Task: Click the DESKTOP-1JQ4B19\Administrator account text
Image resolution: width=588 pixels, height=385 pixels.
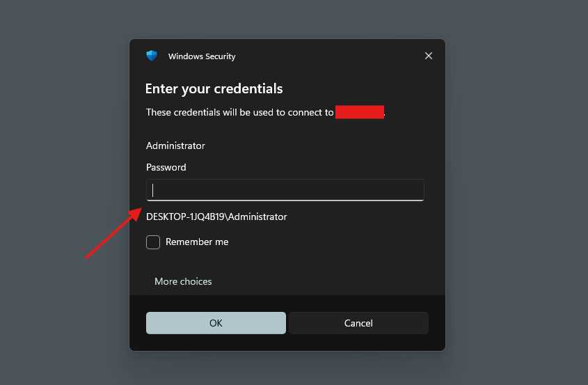Action: (216, 217)
